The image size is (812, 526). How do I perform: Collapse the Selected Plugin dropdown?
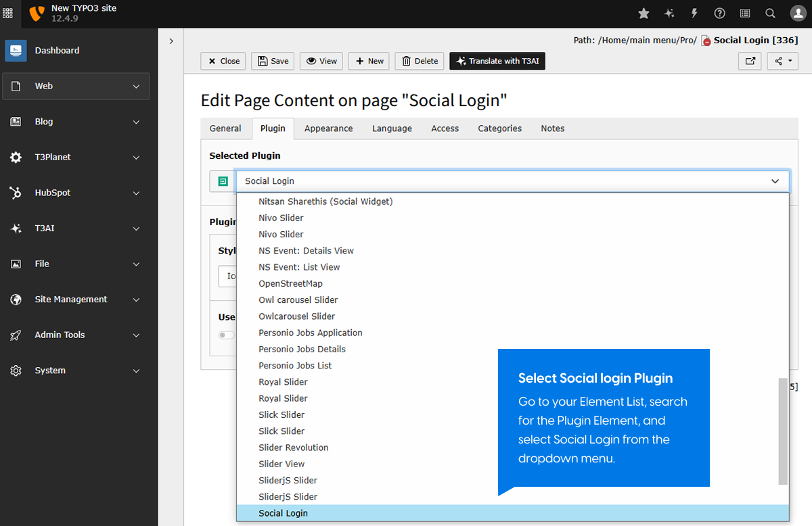tap(775, 181)
